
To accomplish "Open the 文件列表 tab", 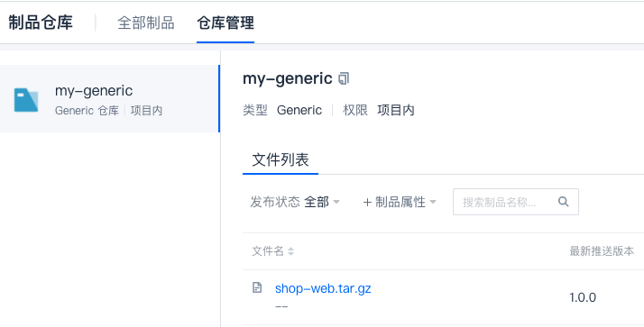I will (x=281, y=159).
